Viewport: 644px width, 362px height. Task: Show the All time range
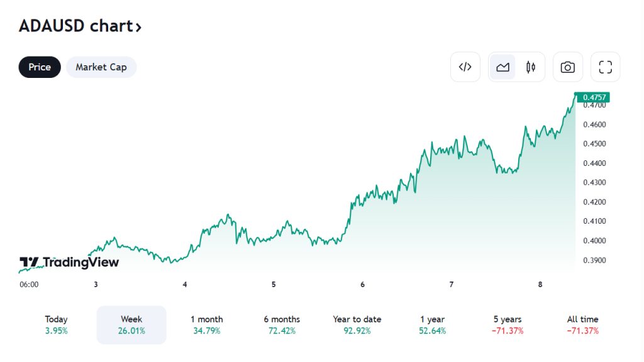pyautogui.click(x=582, y=325)
